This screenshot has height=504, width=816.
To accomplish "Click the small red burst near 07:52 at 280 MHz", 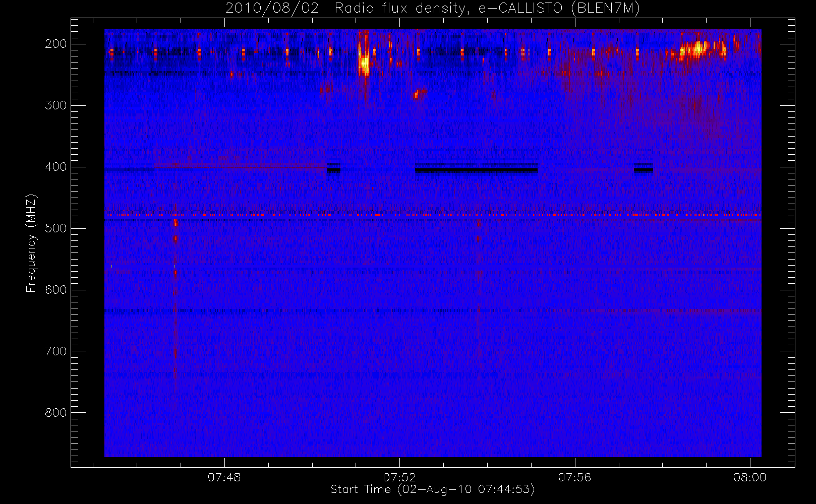I will [419, 94].
